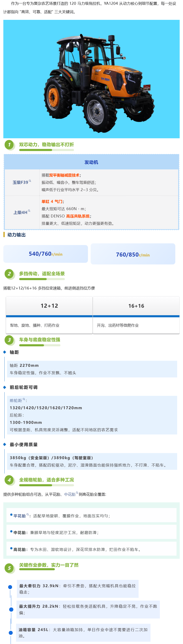Image resolution: width=183 pixels, height=644 pixels.
Task: Select the 高压共轨系统 highlighted text
Action: (78, 216)
